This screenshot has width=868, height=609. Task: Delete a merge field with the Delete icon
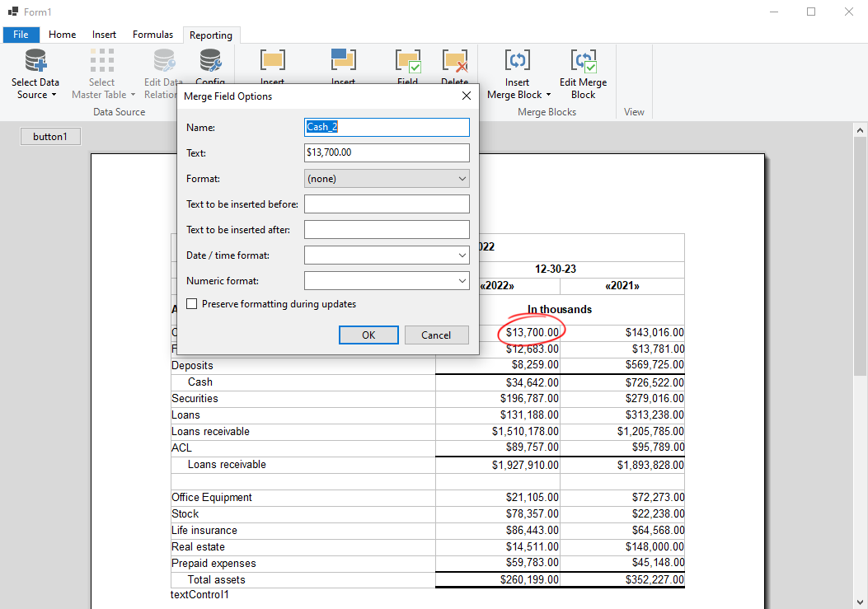click(455, 62)
